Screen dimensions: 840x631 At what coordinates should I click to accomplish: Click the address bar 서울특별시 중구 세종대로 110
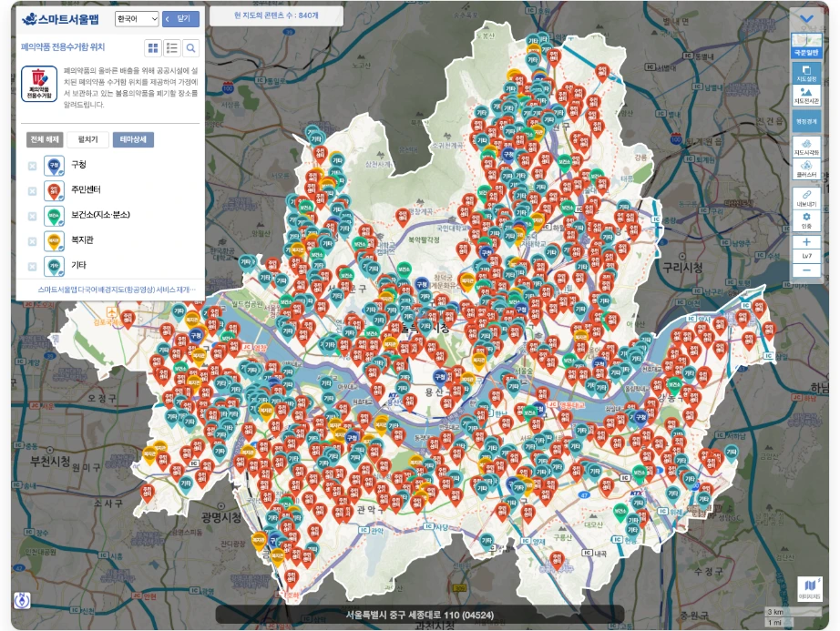pos(419,615)
